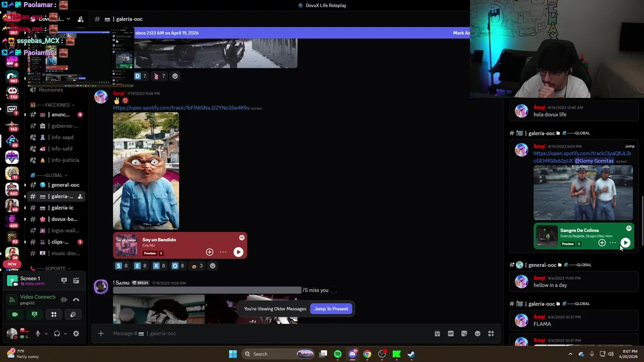This screenshot has height=362, width=644.
Task: Open Sangre De Colima more options
Action: [x=613, y=243]
